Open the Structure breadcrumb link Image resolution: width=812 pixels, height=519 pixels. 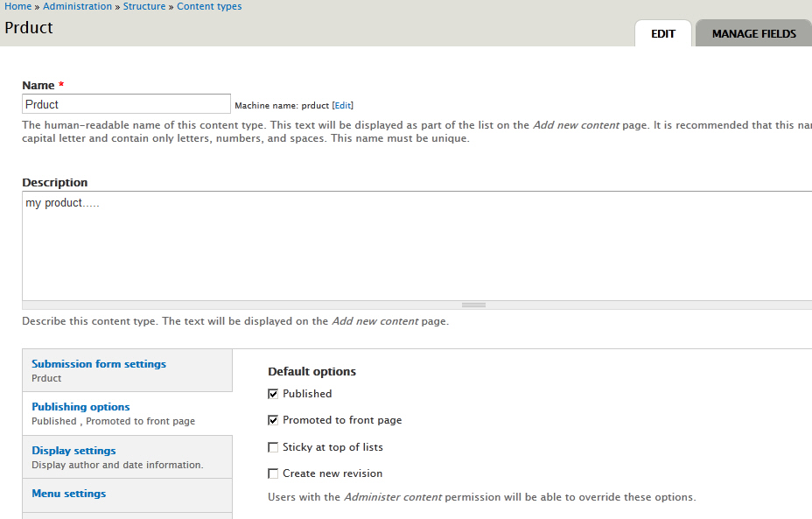click(x=143, y=6)
